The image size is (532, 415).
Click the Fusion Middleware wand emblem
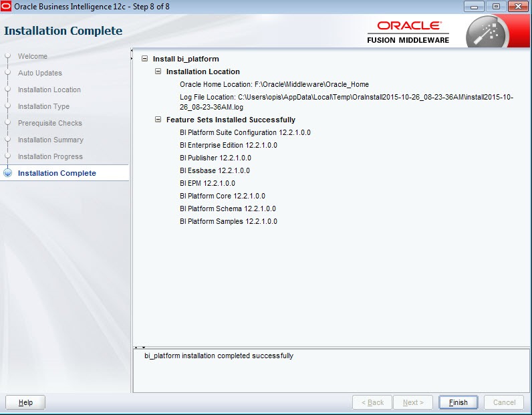click(487, 33)
